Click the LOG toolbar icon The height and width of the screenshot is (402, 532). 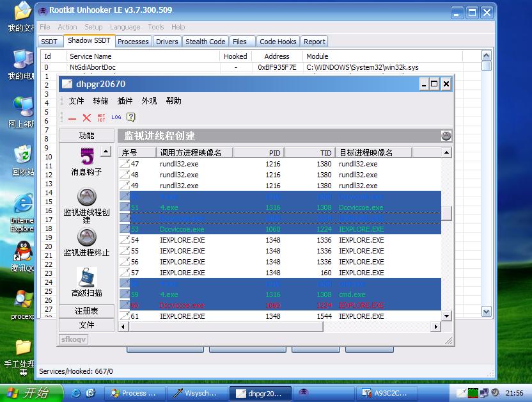pyautogui.click(x=116, y=118)
